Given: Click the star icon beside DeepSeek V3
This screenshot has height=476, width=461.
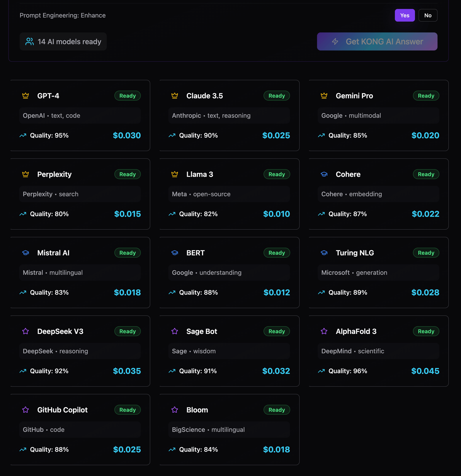Looking at the screenshot, I should point(25,331).
